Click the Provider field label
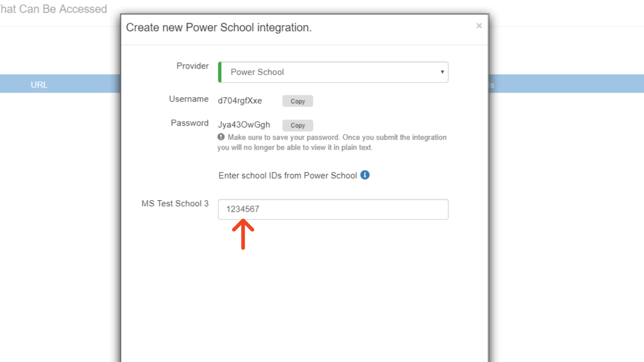644x362 pixels. (x=192, y=66)
